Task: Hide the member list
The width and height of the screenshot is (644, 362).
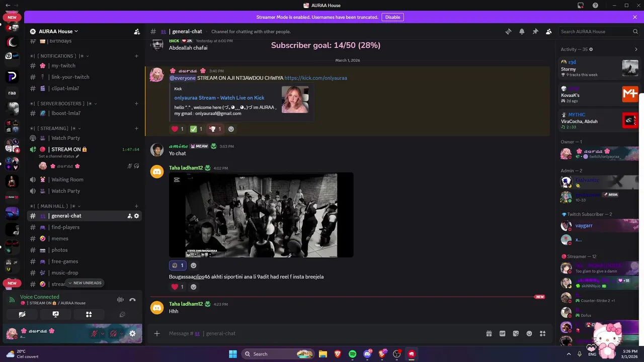Action: pos(548,31)
